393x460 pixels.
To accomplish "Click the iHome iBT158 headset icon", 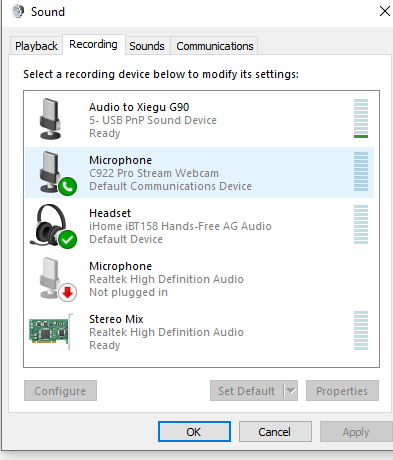I will [x=49, y=225].
